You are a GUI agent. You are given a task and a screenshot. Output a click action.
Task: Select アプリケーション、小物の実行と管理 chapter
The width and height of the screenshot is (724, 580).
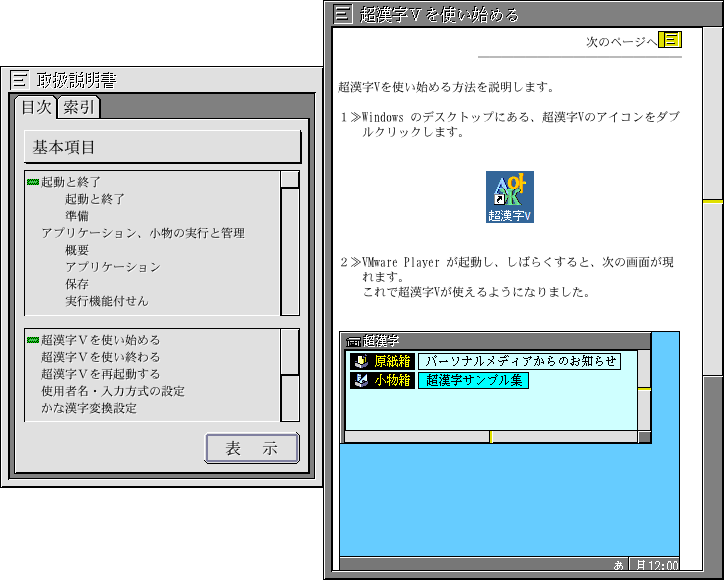[142, 233]
